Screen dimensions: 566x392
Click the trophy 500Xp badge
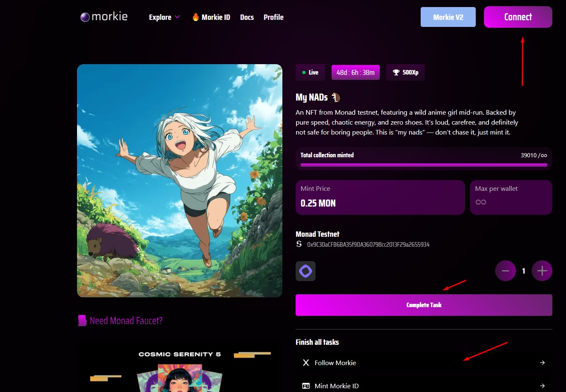pos(405,72)
